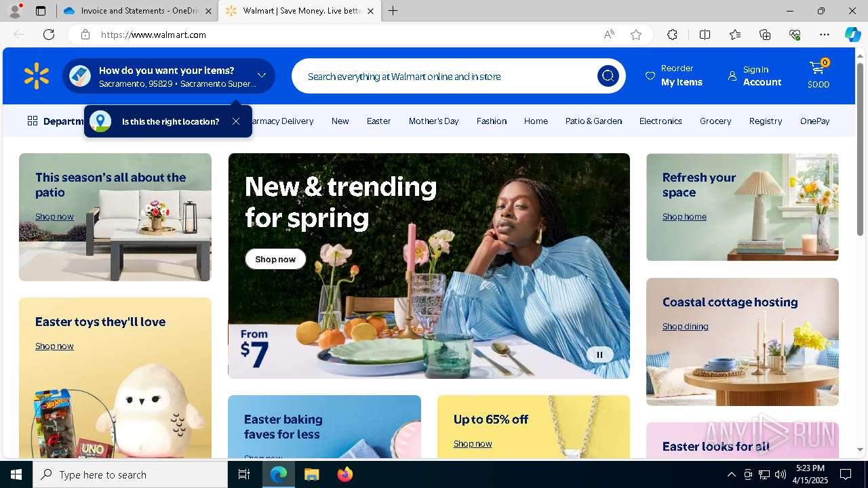Click 'Shop now' button on spring banner
This screenshot has height=488, width=868.
pos(275,259)
